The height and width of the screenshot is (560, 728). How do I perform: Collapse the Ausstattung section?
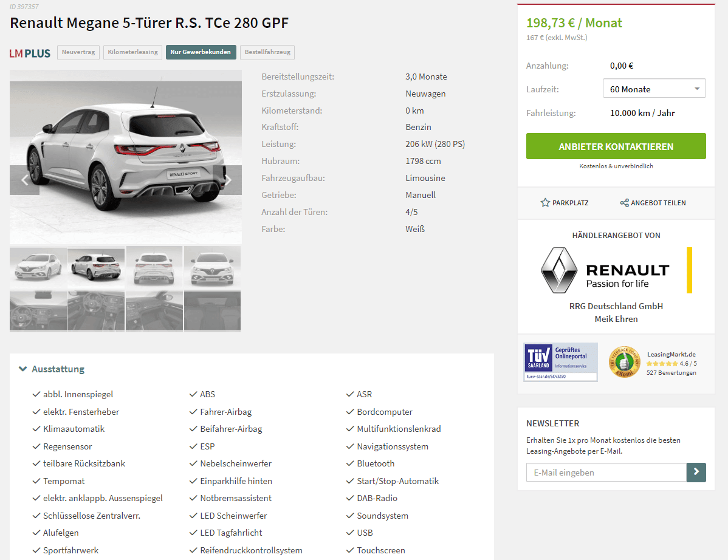pyautogui.click(x=52, y=369)
